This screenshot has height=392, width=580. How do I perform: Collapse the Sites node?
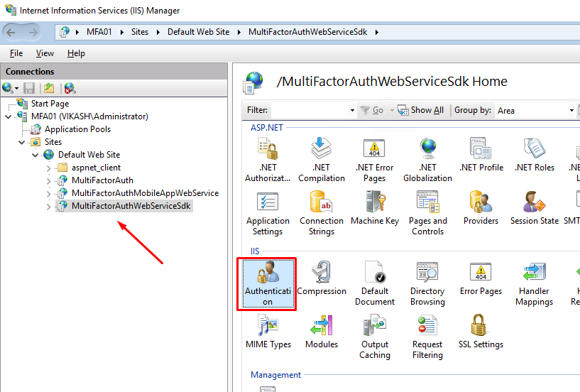click(21, 142)
